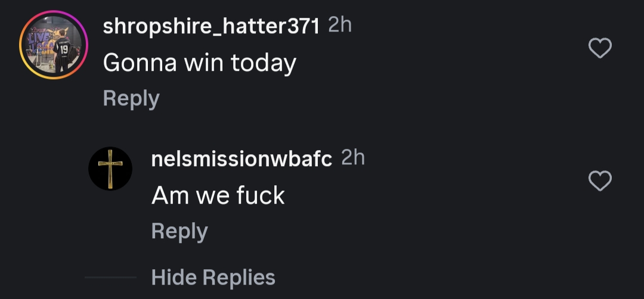This screenshot has width=644, height=299.
Task: Open the gold cross avatar of nelsmissionwbafc
Action: point(110,169)
